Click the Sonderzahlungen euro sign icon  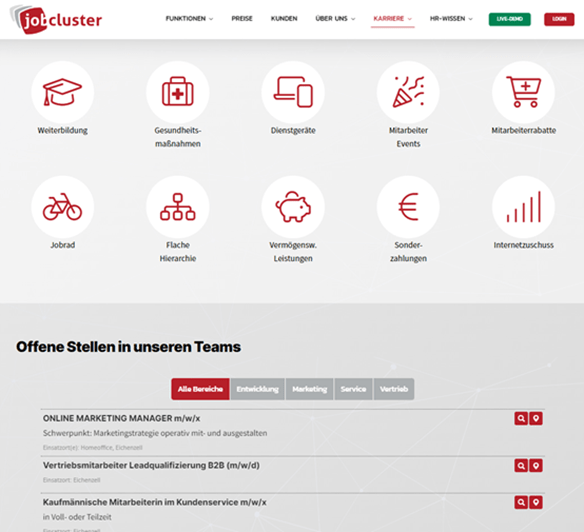click(x=408, y=207)
